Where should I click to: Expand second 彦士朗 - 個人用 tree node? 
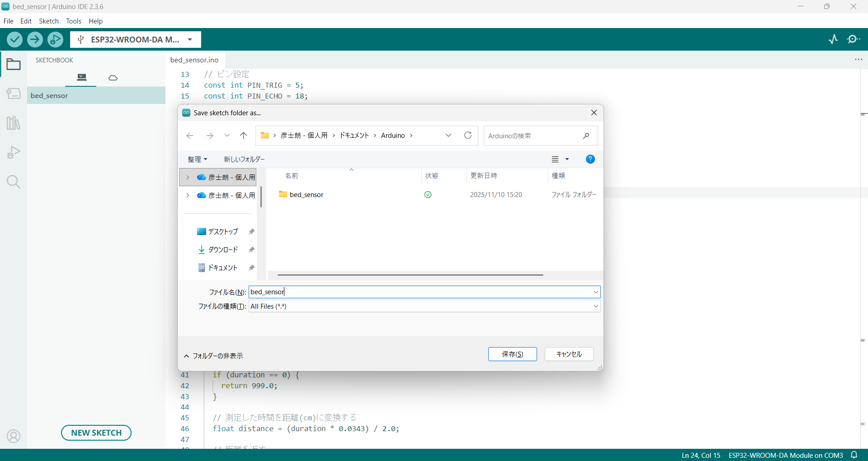pos(188,195)
